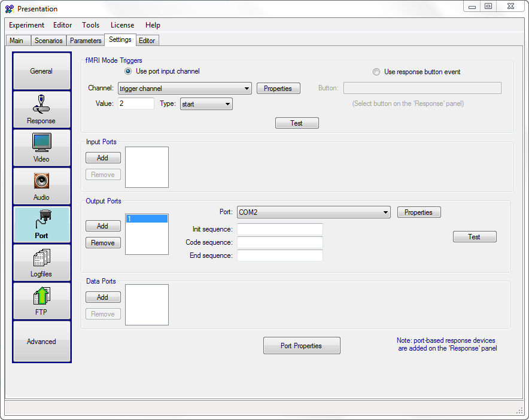529x420 pixels.
Task: Click the Init sequence text field
Action: click(x=279, y=230)
